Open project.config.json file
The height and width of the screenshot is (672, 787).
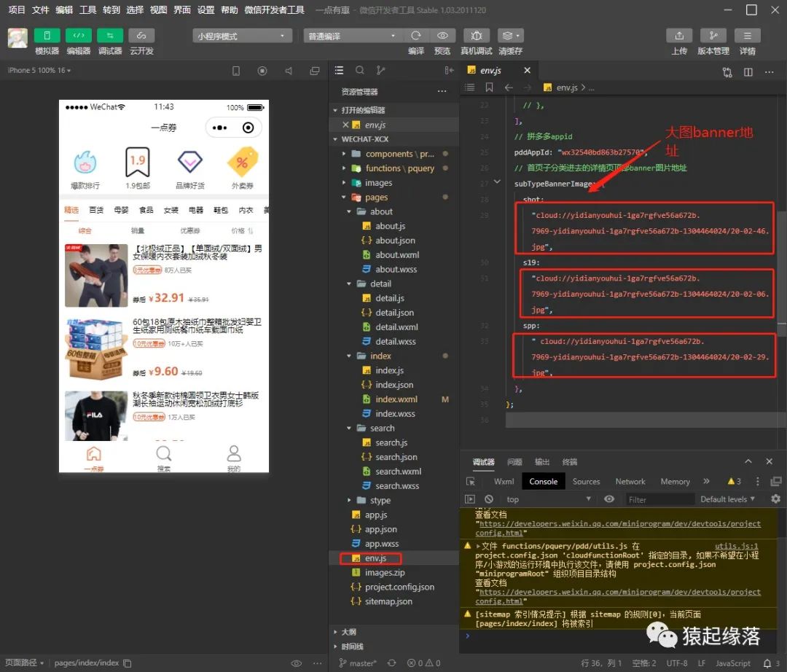pos(399,587)
